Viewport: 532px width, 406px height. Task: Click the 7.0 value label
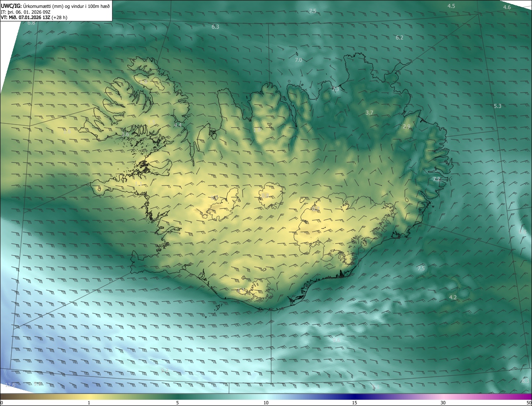[x=298, y=60]
